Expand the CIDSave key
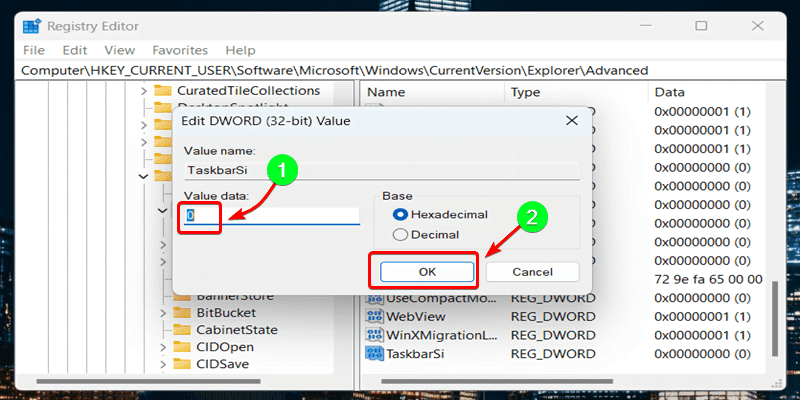This screenshot has width=800, height=400. 163,365
